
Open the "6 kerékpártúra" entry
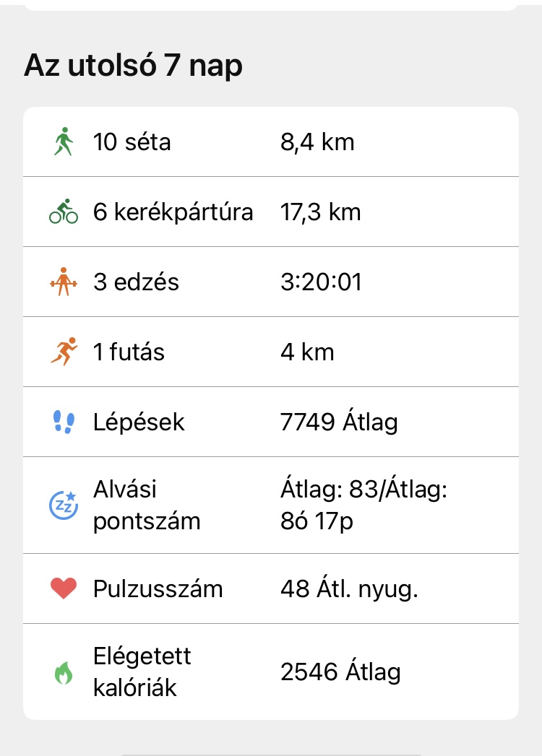pos(173,212)
